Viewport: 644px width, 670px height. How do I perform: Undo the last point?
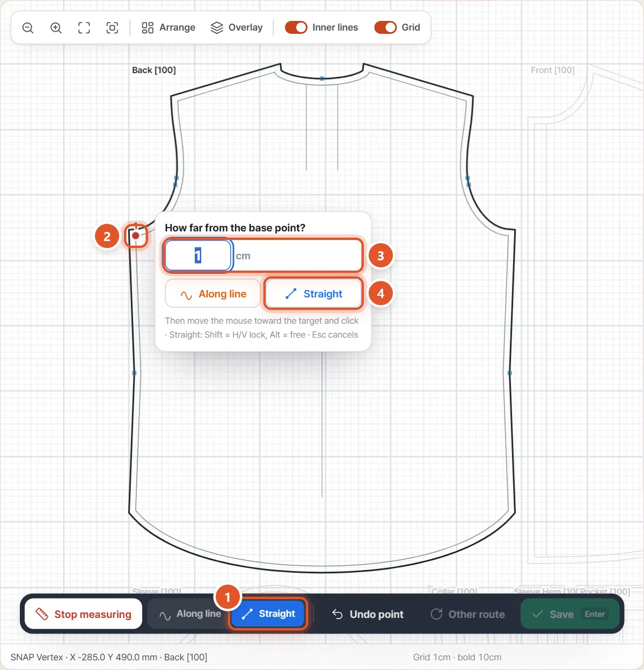(368, 614)
